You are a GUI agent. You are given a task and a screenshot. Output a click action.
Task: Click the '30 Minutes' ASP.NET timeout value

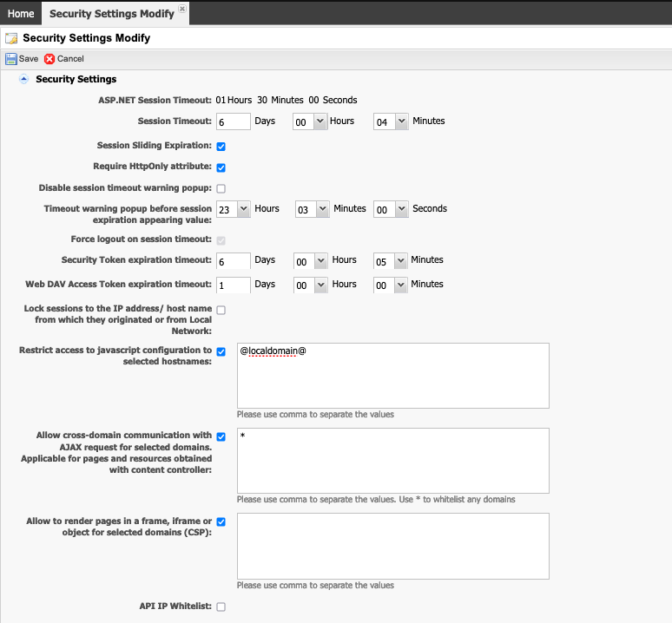point(280,100)
